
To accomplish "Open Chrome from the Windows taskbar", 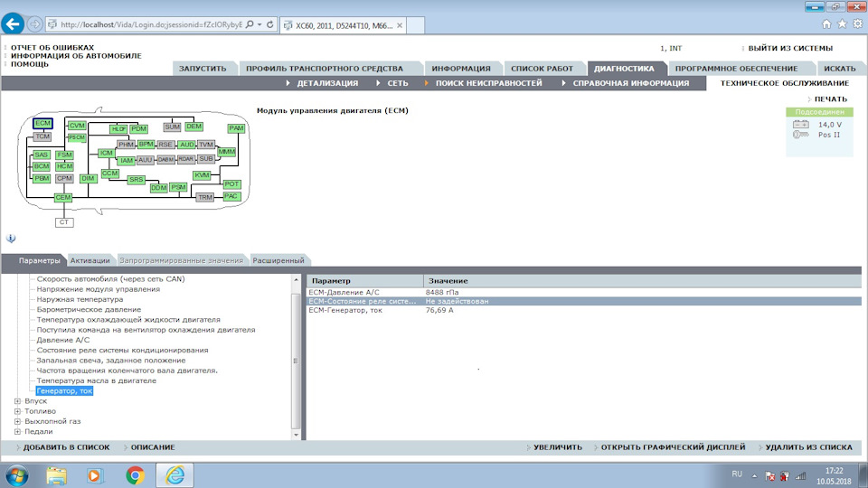I will [135, 475].
